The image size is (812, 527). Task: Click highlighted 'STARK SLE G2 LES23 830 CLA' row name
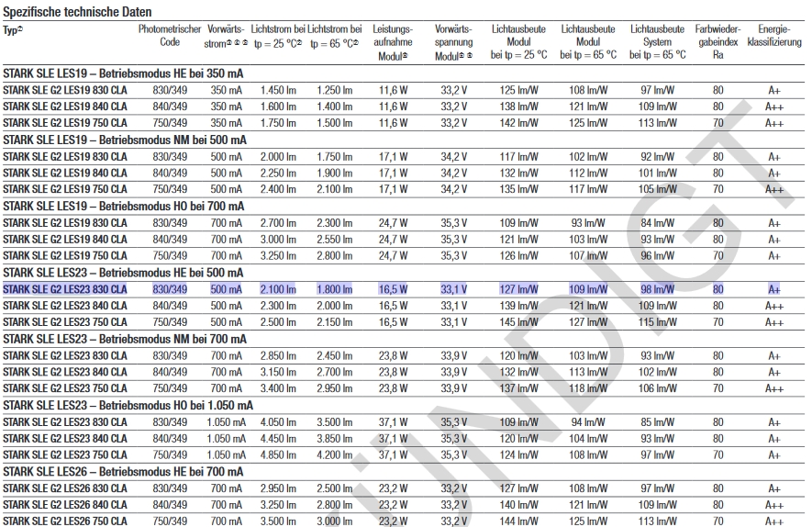pos(65,289)
